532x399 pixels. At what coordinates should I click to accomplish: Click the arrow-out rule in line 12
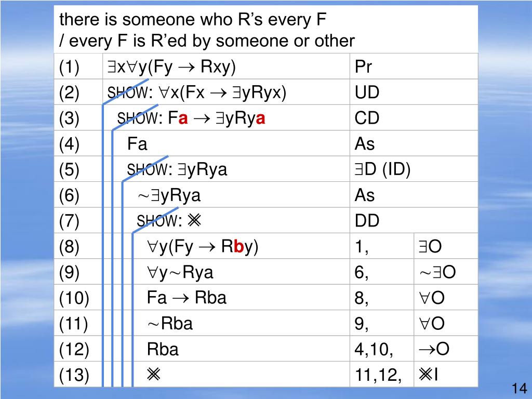(x=434, y=349)
